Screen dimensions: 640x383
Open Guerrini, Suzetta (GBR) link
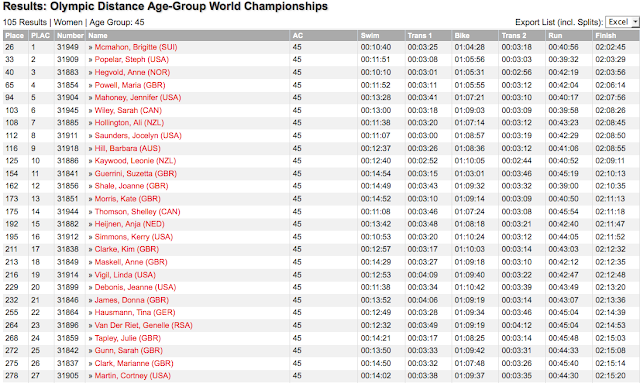[136, 174]
